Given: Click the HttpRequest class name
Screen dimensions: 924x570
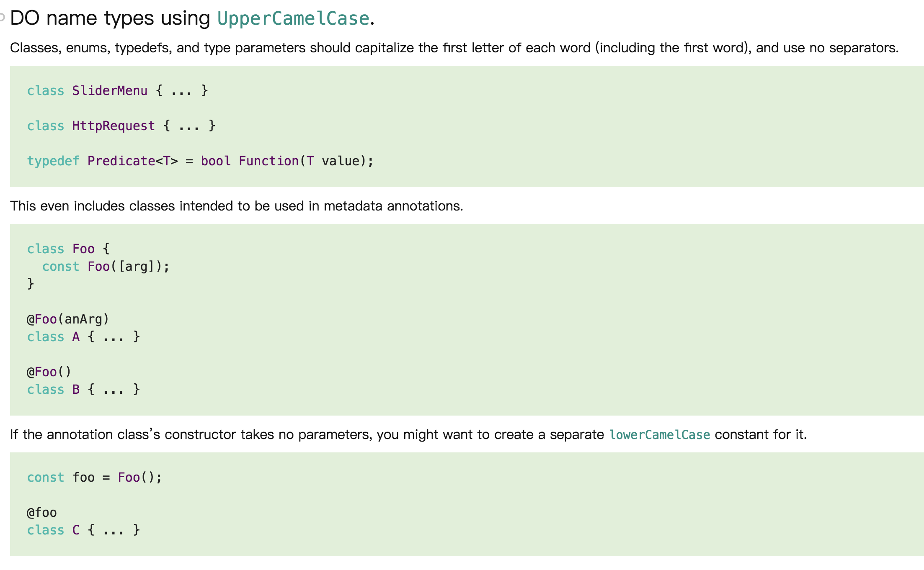Looking at the screenshot, I should pos(113,126).
